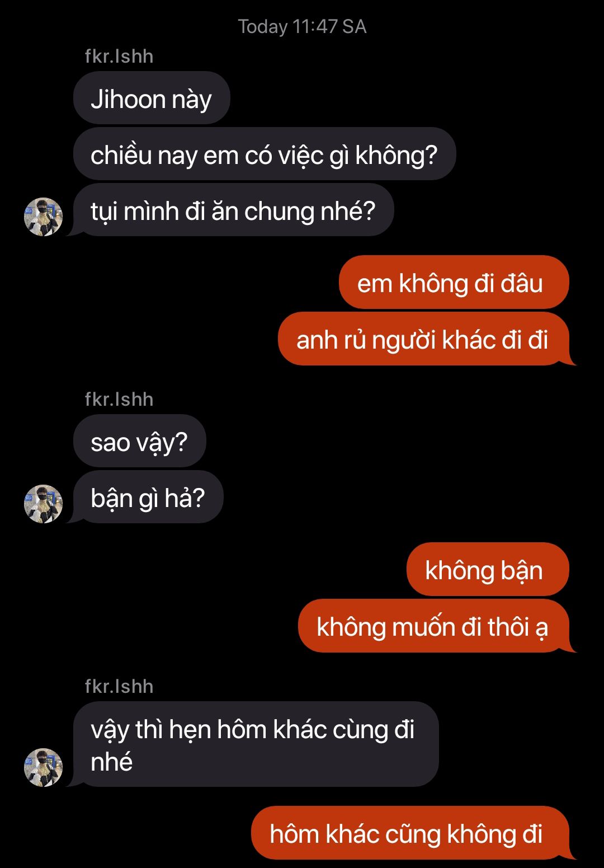This screenshot has width=604, height=868.
Task: Select the "Jihoon này" message bubble
Action: tap(152, 98)
